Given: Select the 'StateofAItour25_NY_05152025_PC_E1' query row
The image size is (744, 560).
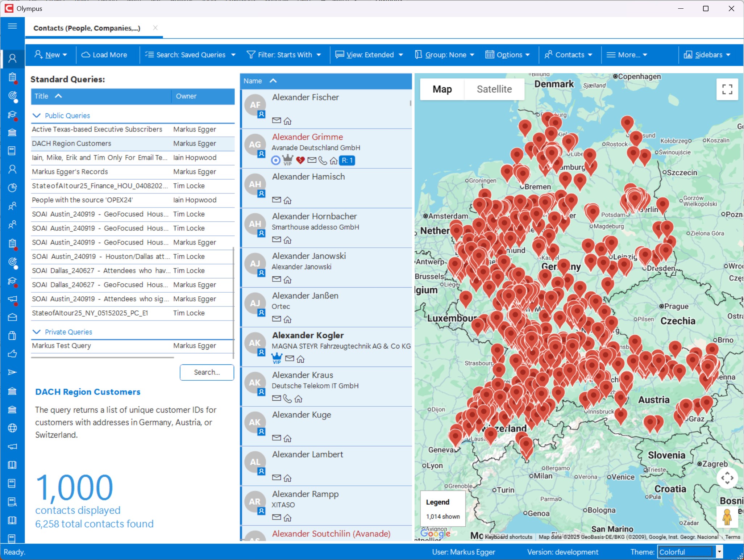Looking at the screenshot, I should tap(133, 313).
